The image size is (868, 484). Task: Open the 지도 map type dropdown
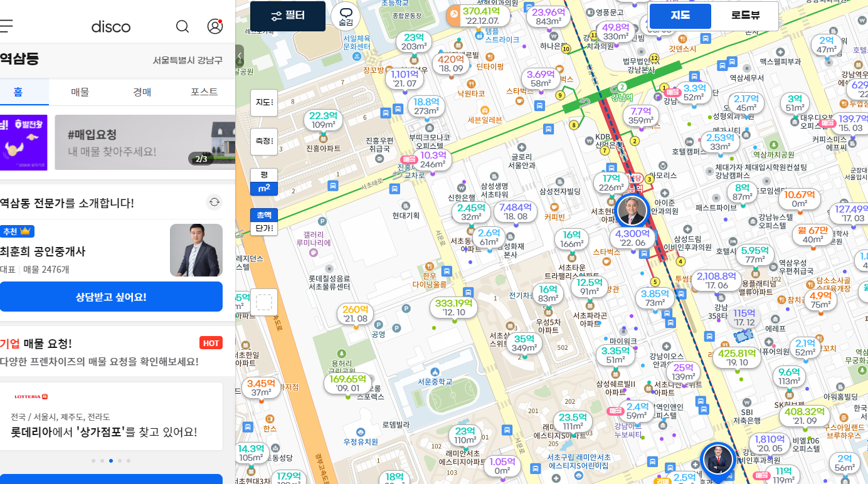pyautogui.click(x=264, y=102)
